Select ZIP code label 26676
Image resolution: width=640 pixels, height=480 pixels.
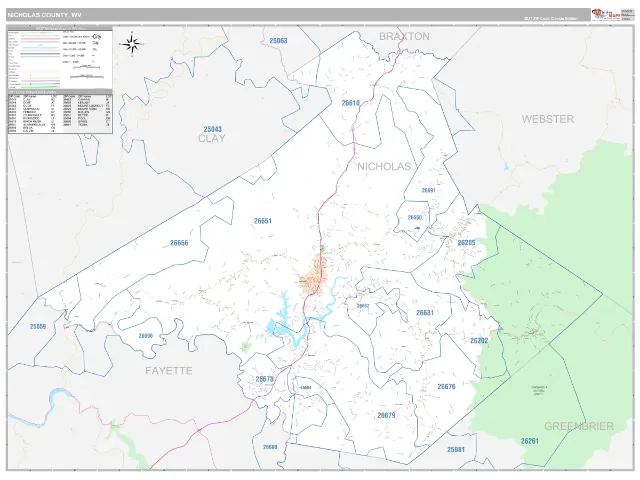tap(446, 387)
